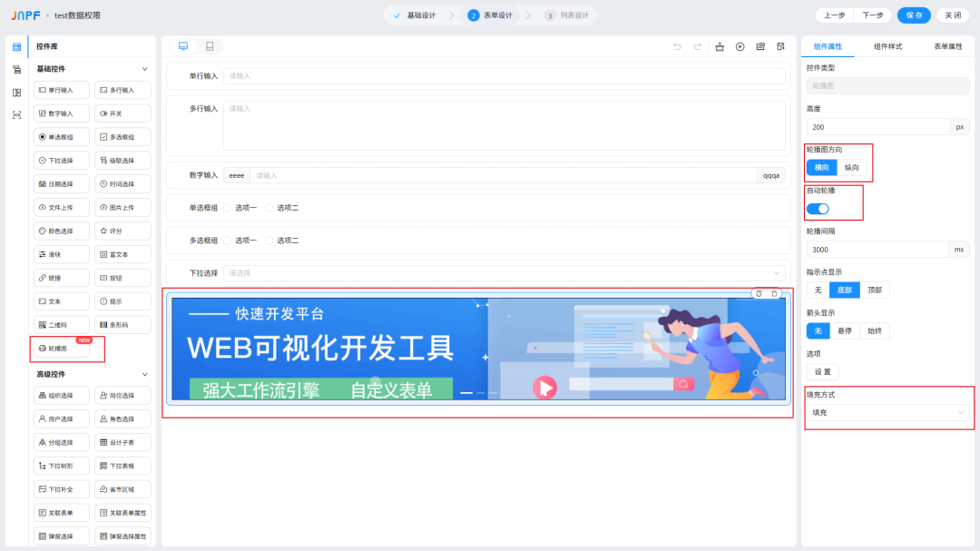Screen dimensions: 980x551
Task: Click the 设置 options button
Action: click(x=822, y=372)
